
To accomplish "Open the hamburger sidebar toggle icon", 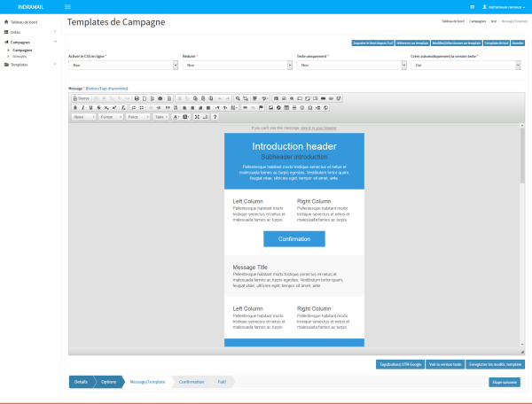I will pyautogui.click(x=69, y=7).
